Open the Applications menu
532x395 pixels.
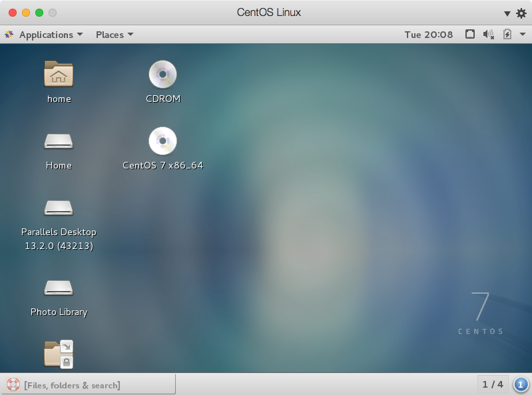coord(51,35)
